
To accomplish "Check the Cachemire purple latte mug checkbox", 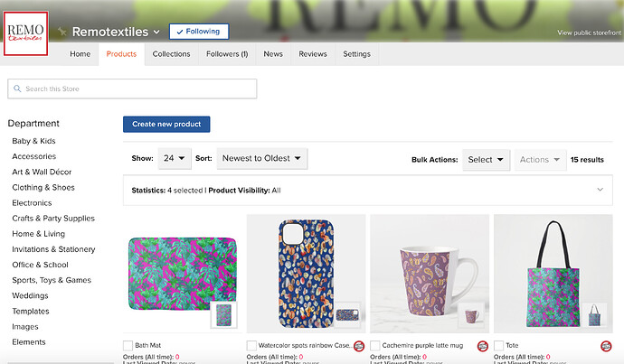I will (375, 345).
